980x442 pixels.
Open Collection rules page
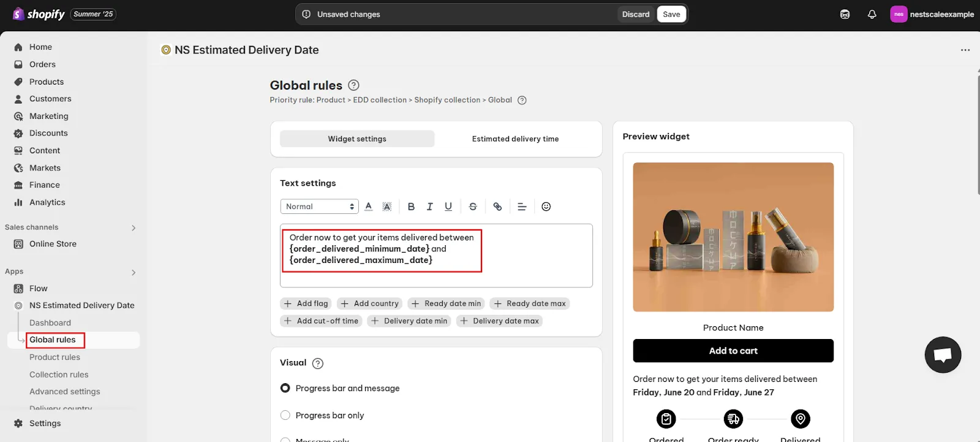[59, 375]
